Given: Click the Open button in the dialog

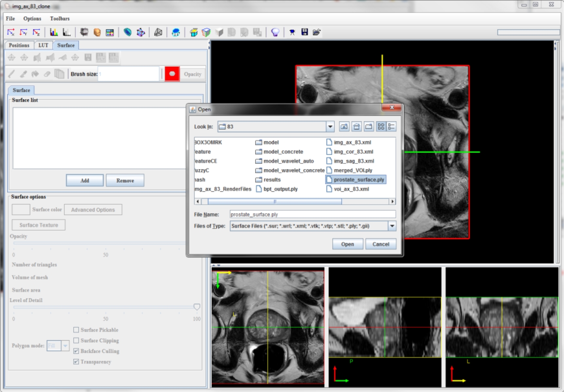Looking at the screenshot, I should pos(347,244).
